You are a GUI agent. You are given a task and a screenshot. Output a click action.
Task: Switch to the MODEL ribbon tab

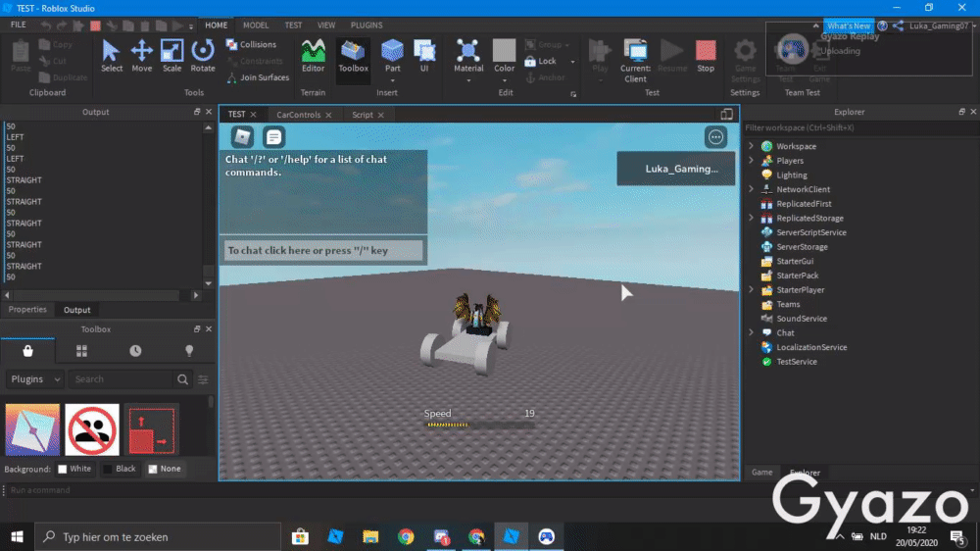coord(256,25)
